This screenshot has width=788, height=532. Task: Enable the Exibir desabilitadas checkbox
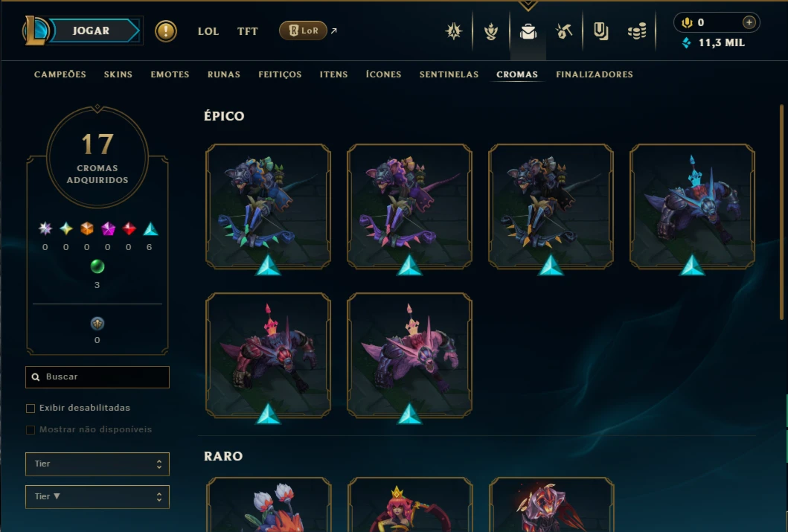[x=31, y=408]
